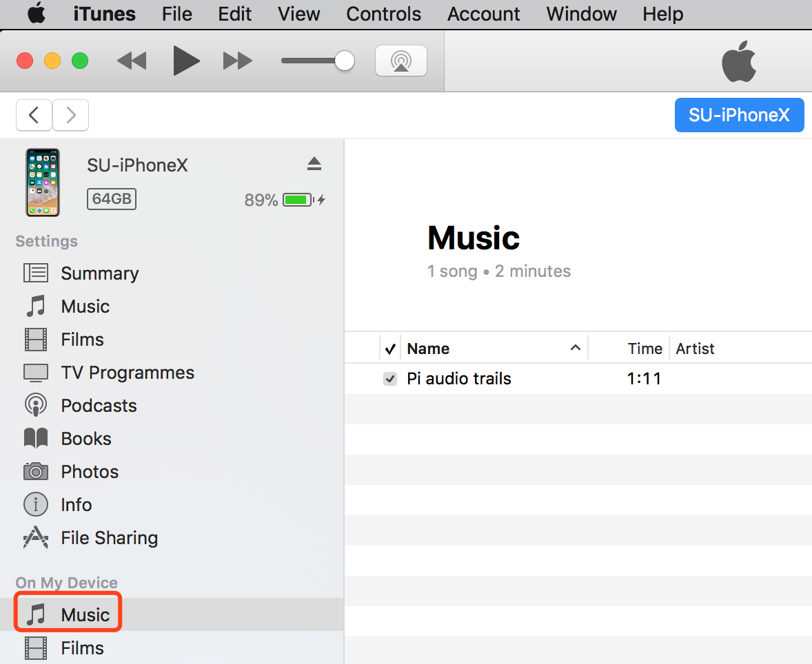Click the '1 song • 2 minutes' text
Screen dimensions: 812x664
point(498,271)
